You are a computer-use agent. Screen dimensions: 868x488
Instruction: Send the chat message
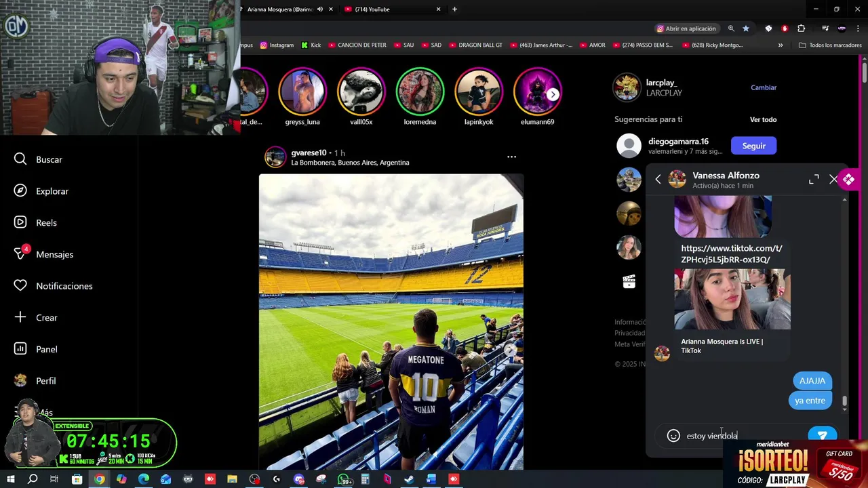(x=822, y=436)
